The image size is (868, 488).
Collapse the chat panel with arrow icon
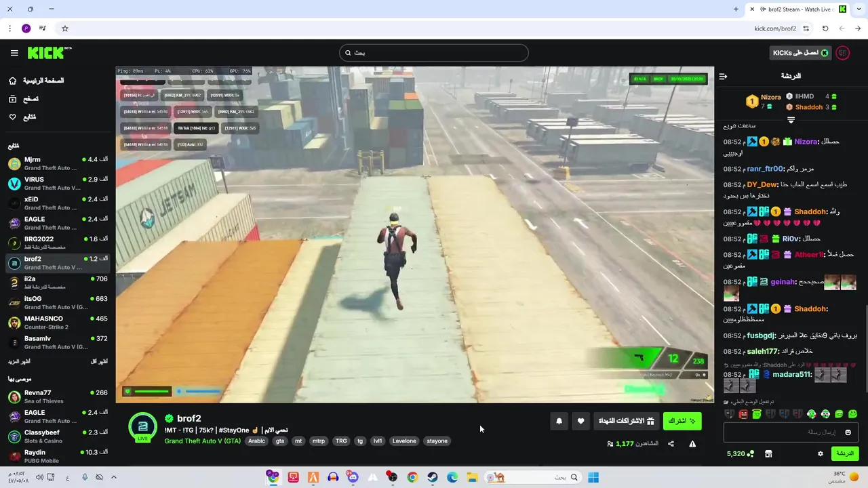pos(723,76)
